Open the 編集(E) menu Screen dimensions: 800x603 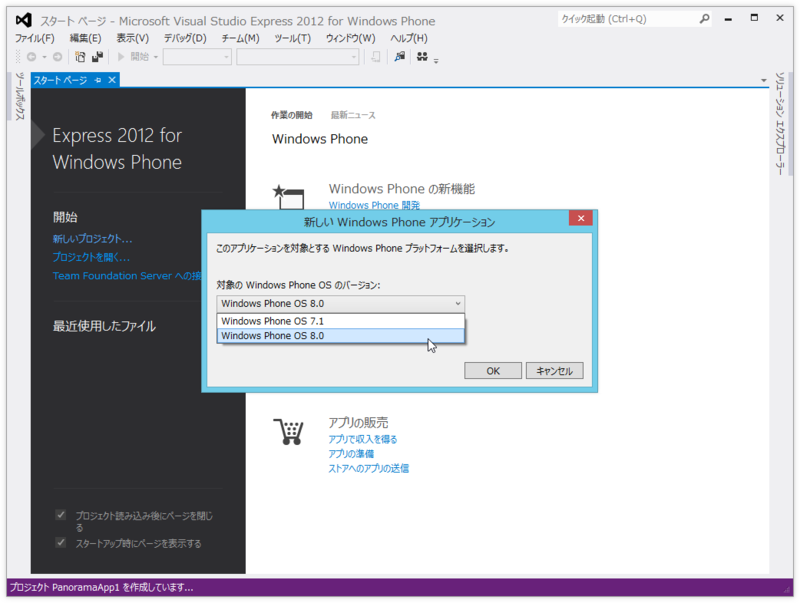(85, 38)
